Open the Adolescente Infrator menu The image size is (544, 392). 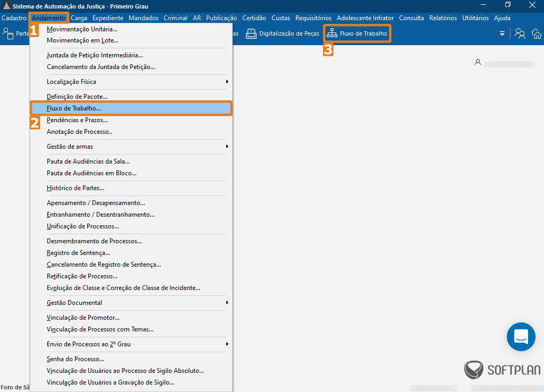[365, 18]
